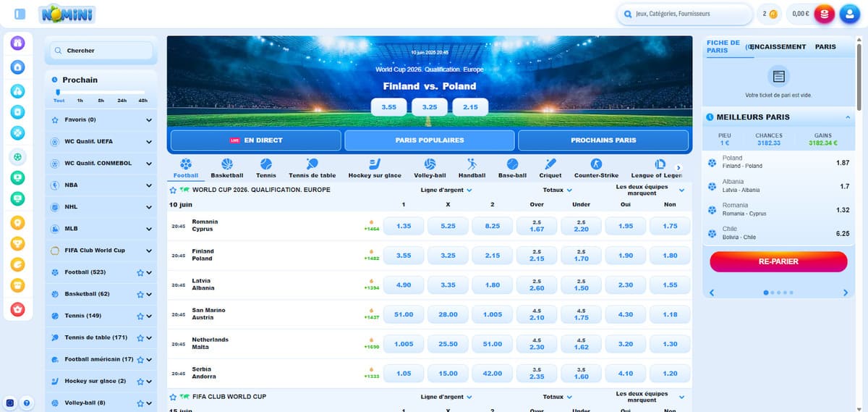Viewport: 868px width, 412px height.
Task: Collapse the sidebar with top-left menu icon
Action: tap(20, 14)
